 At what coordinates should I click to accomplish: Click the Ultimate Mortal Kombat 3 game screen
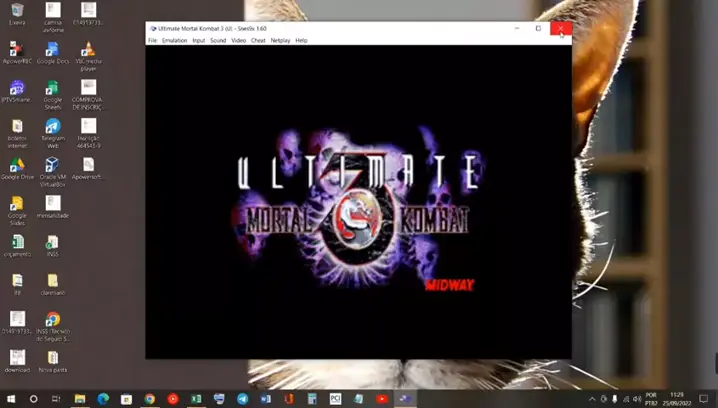tap(359, 202)
